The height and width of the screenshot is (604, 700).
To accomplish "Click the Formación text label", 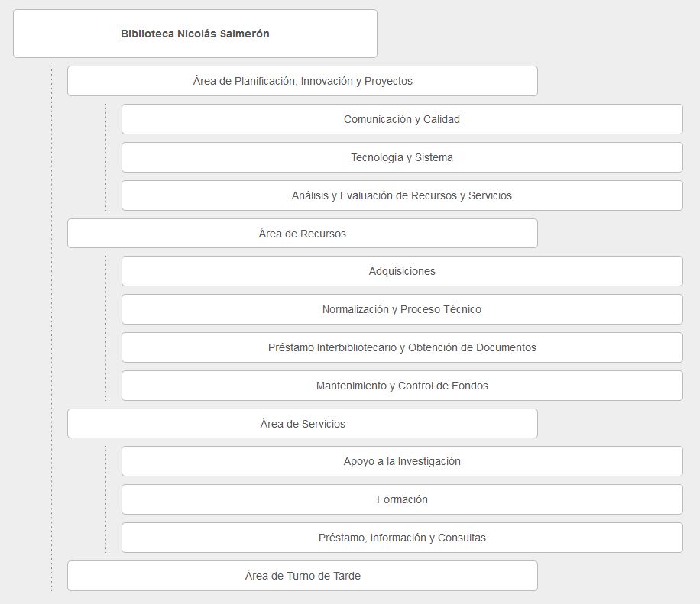I will coord(402,499).
